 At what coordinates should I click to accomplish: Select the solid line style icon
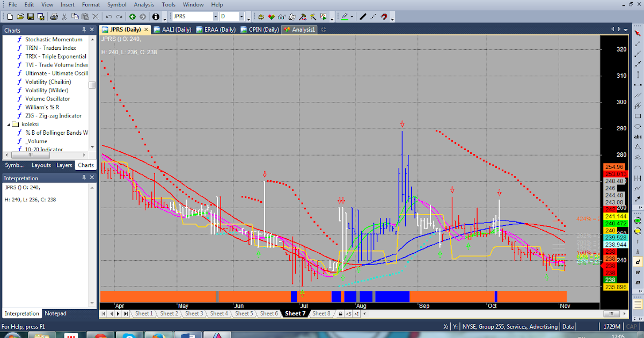point(363,17)
